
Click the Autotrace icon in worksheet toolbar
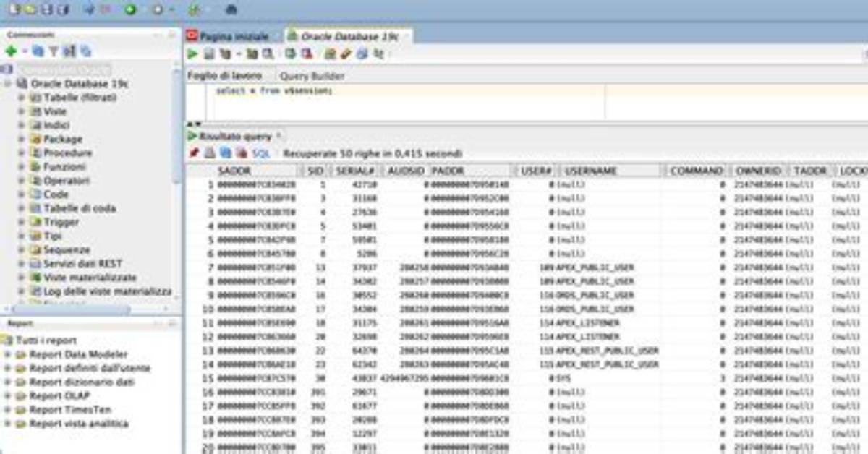click(x=252, y=54)
